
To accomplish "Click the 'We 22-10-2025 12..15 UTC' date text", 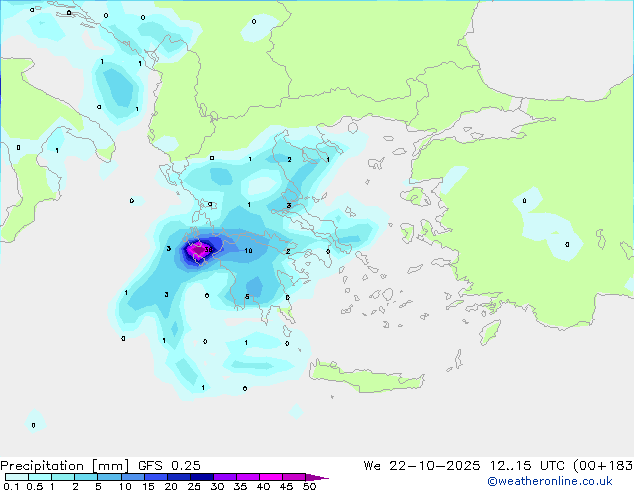I will coord(464,466).
